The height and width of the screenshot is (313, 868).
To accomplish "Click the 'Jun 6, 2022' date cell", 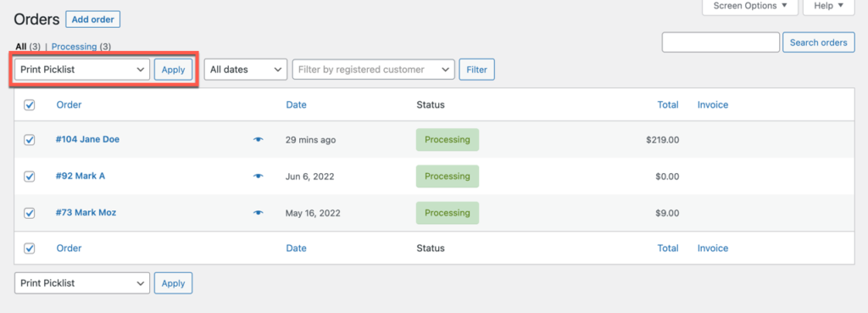I will tap(310, 176).
